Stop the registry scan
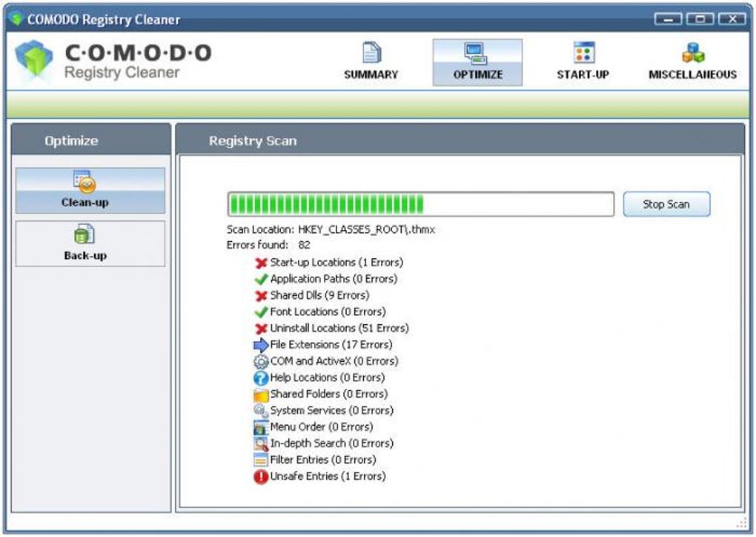This screenshot has height=537, width=756. coord(666,204)
